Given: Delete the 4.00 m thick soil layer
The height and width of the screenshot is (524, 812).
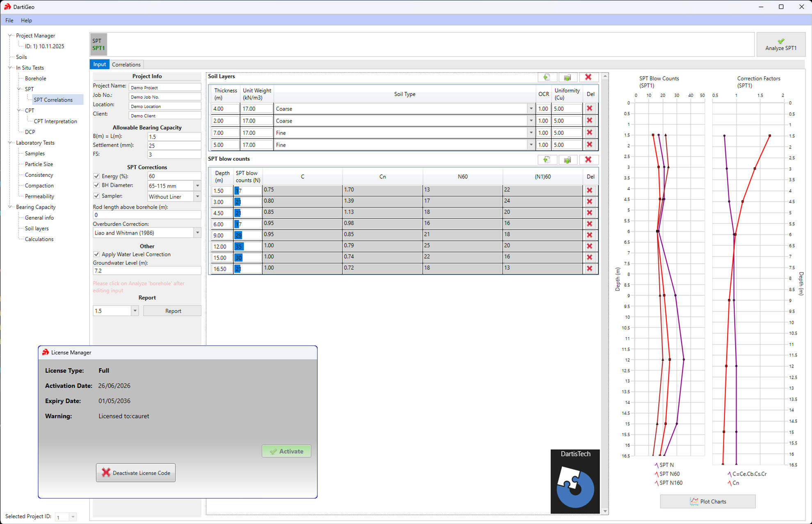Looking at the screenshot, I should tap(589, 109).
